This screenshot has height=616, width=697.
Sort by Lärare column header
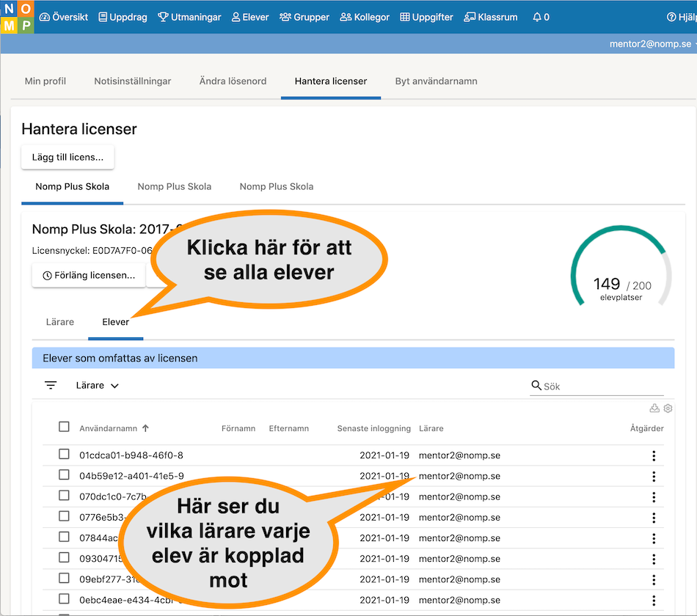point(431,428)
